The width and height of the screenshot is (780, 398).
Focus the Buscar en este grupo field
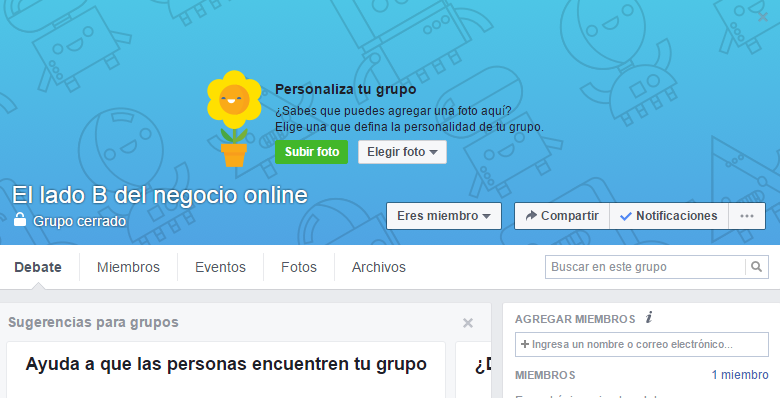click(646, 267)
